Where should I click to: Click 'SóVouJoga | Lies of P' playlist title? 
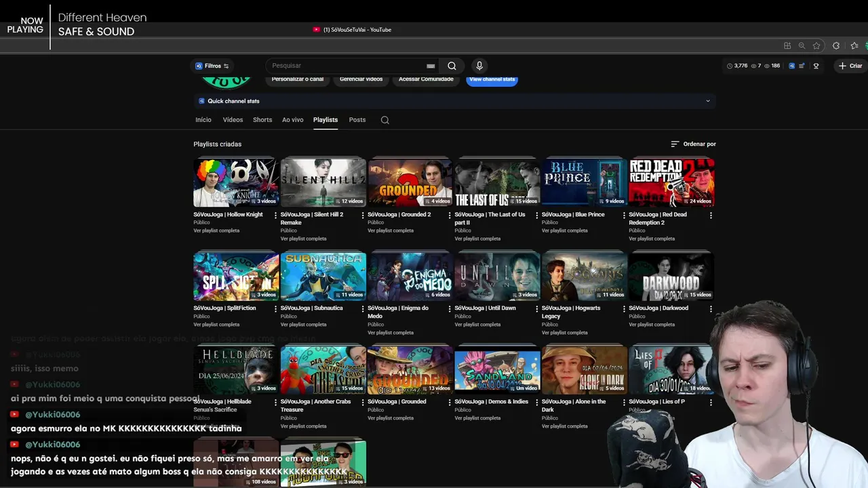point(656,402)
